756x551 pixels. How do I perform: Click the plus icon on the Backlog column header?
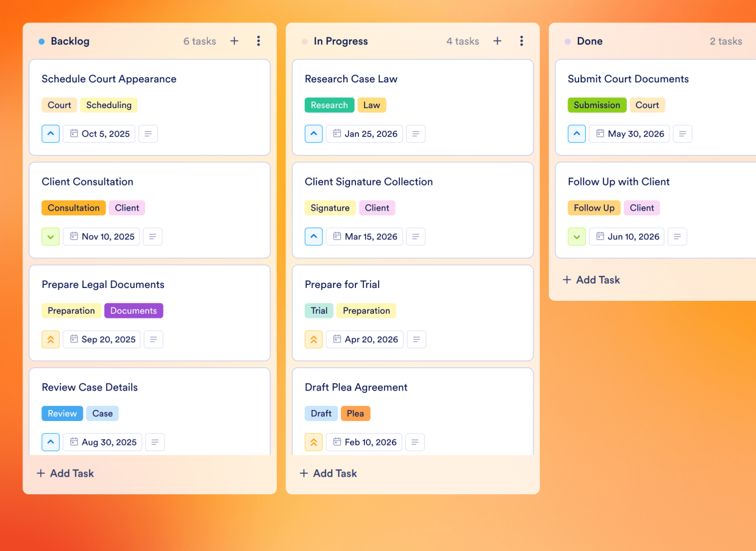[x=234, y=41]
